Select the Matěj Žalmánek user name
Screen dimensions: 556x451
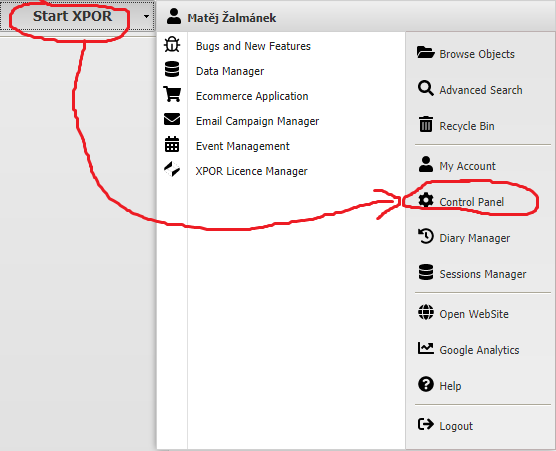click(x=232, y=18)
